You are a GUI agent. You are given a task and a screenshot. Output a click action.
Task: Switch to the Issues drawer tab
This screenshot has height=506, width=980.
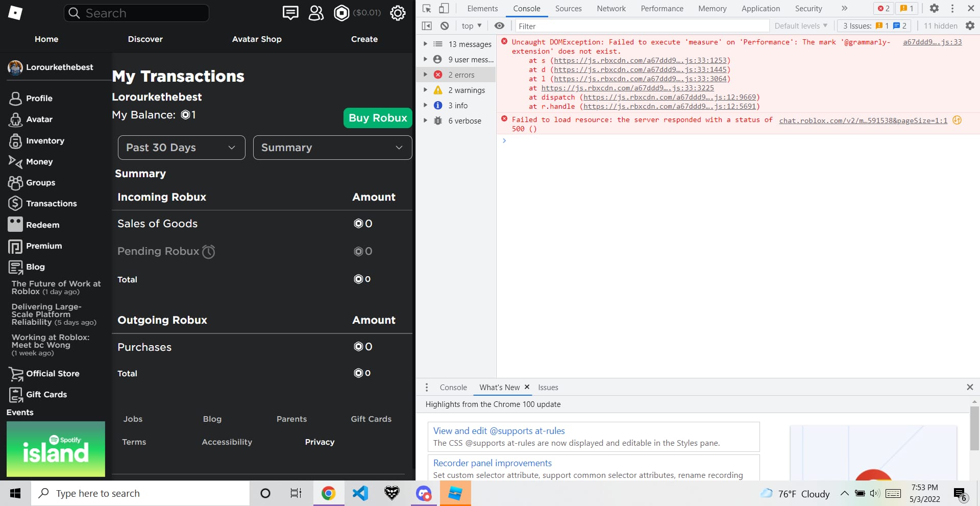point(548,388)
